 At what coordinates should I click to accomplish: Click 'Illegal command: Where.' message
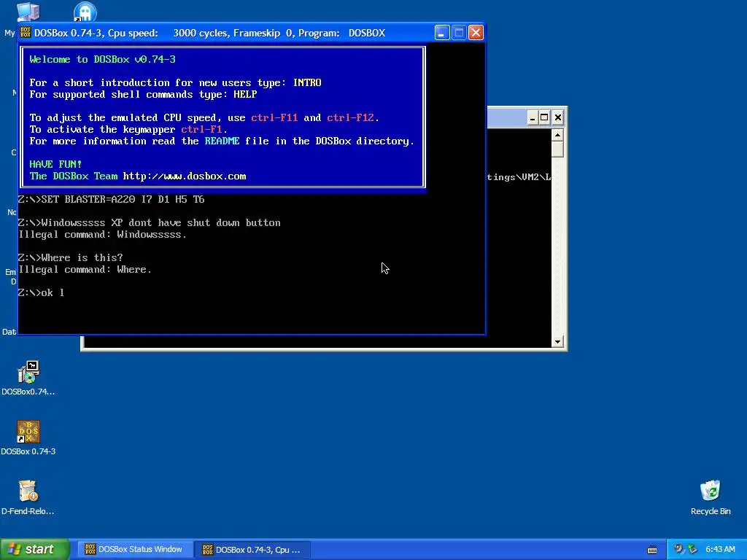pyautogui.click(x=85, y=269)
